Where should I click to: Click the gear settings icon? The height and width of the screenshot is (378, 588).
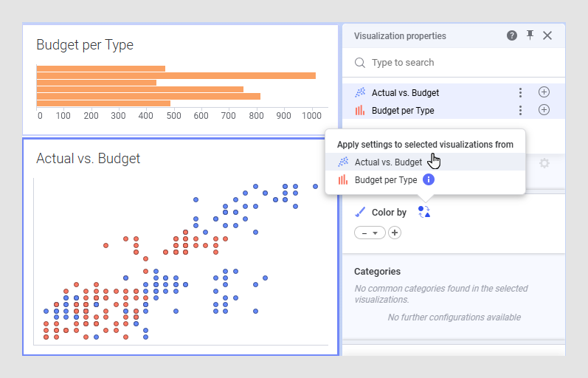[544, 163]
